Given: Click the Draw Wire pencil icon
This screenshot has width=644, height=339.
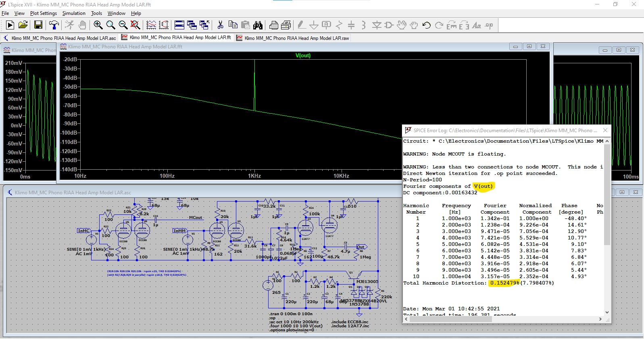Looking at the screenshot, I should (301, 25).
